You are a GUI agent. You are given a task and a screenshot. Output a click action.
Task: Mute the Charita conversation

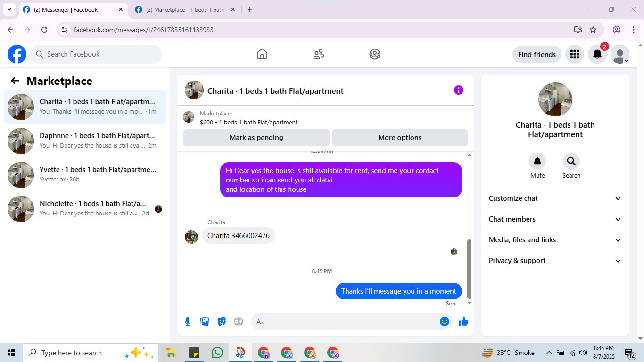pyautogui.click(x=537, y=162)
